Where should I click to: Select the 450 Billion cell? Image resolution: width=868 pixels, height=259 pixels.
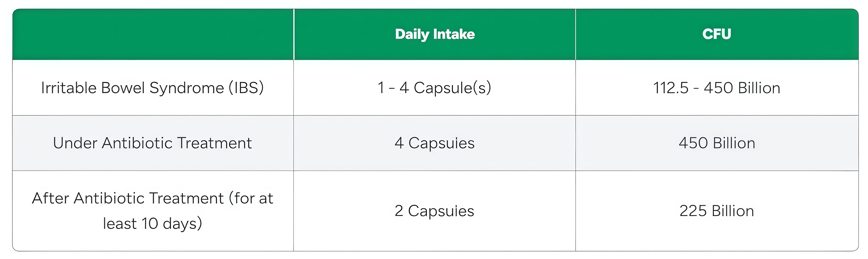pyautogui.click(x=716, y=143)
